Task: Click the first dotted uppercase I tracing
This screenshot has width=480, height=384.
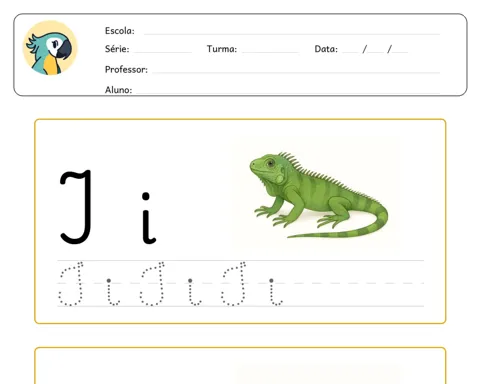Action: [71, 284]
